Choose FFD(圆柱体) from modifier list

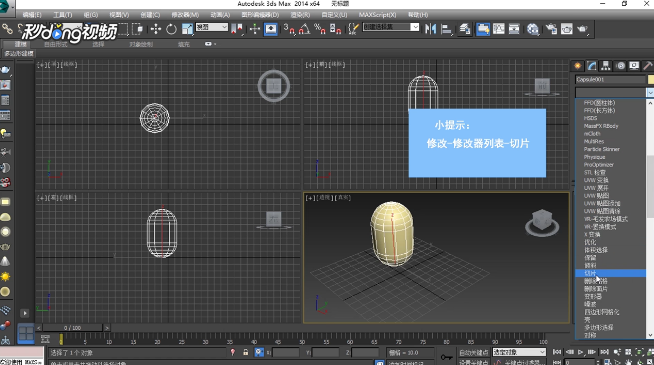(599, 103)
